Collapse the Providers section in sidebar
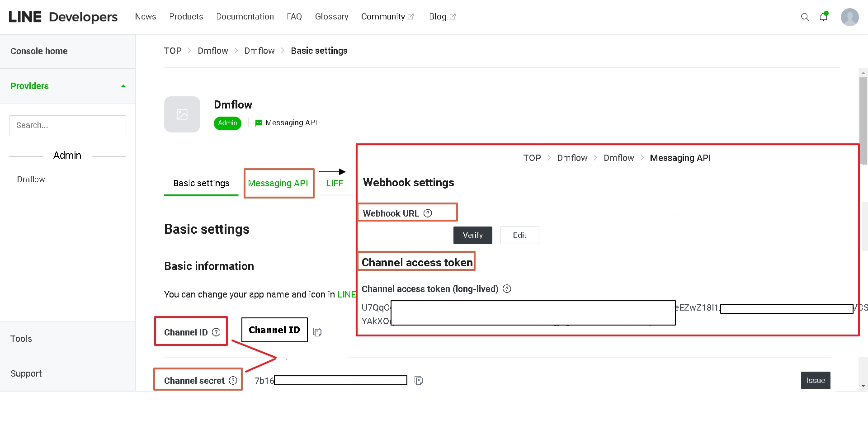868x425 pixels. [123, 86]
